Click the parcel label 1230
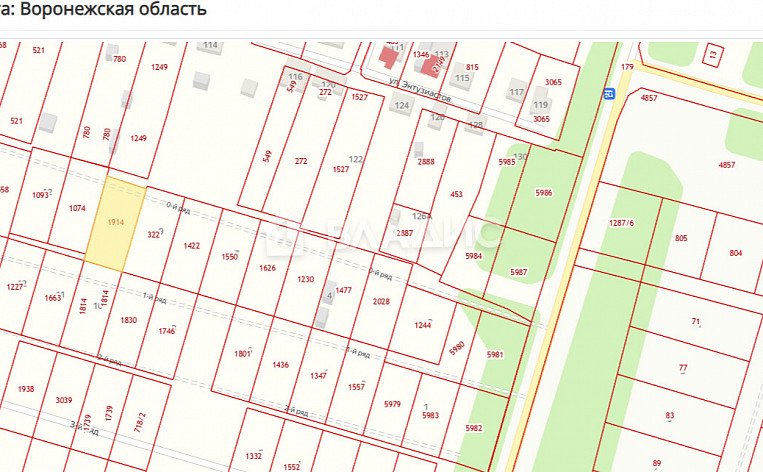 coord(306,279)
